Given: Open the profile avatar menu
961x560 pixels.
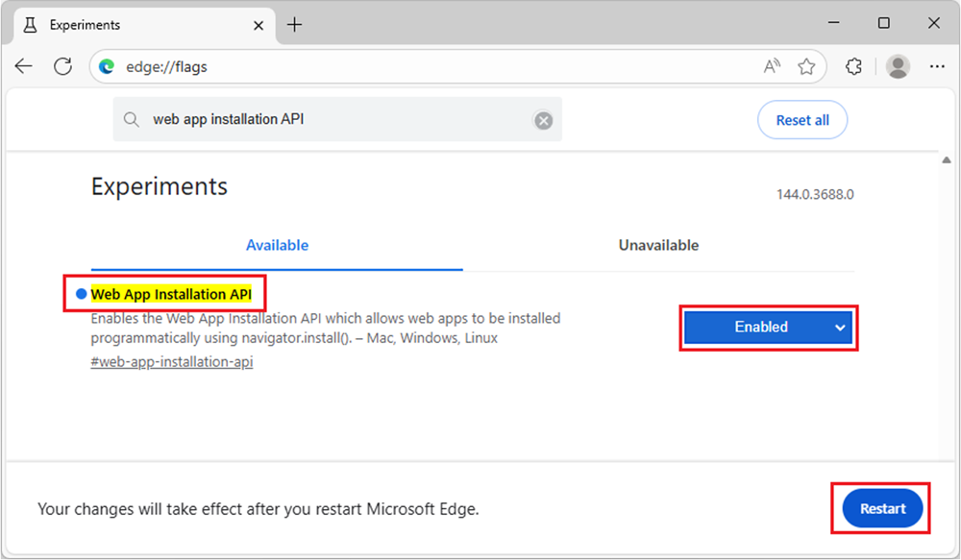Looking at the screenshot, I should coord(897,65).
